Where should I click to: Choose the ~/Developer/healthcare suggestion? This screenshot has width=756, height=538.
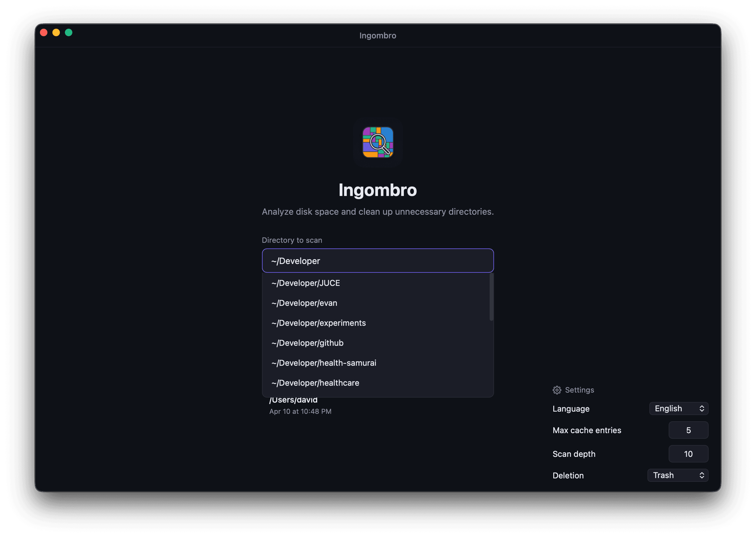coord(315,383)
